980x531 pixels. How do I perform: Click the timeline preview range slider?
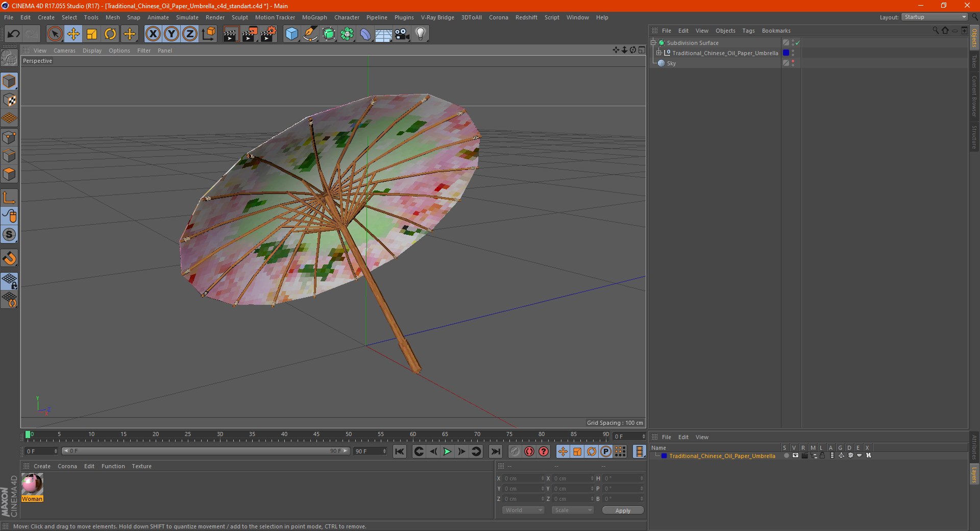point(206,451)
